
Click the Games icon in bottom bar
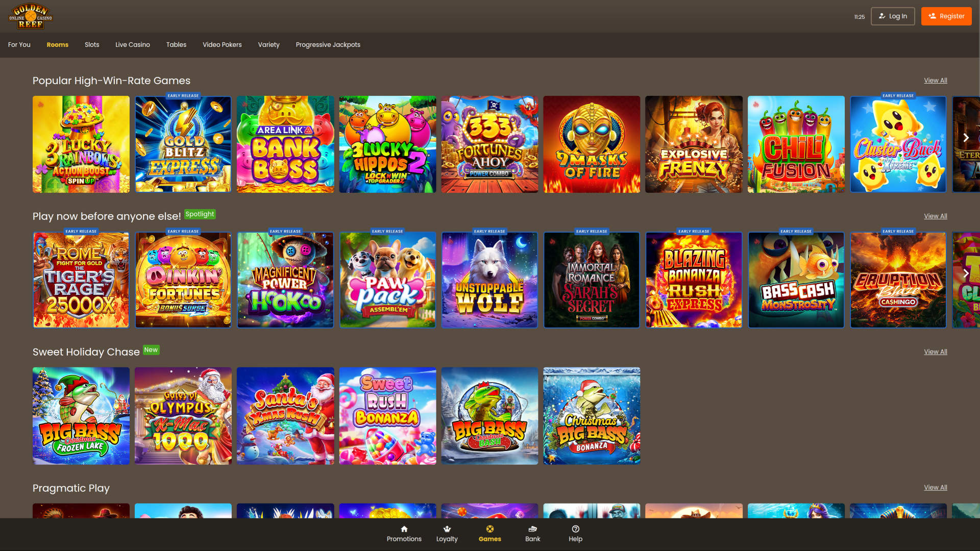[489, 534]
